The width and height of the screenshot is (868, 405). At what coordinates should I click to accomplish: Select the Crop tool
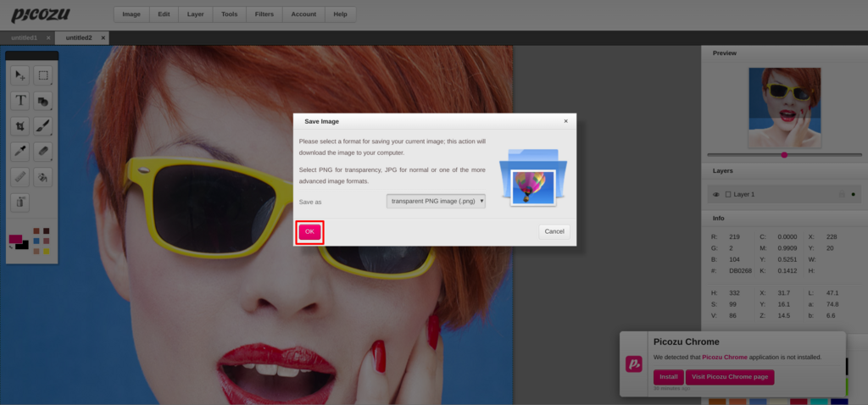(x=20, y=126)
